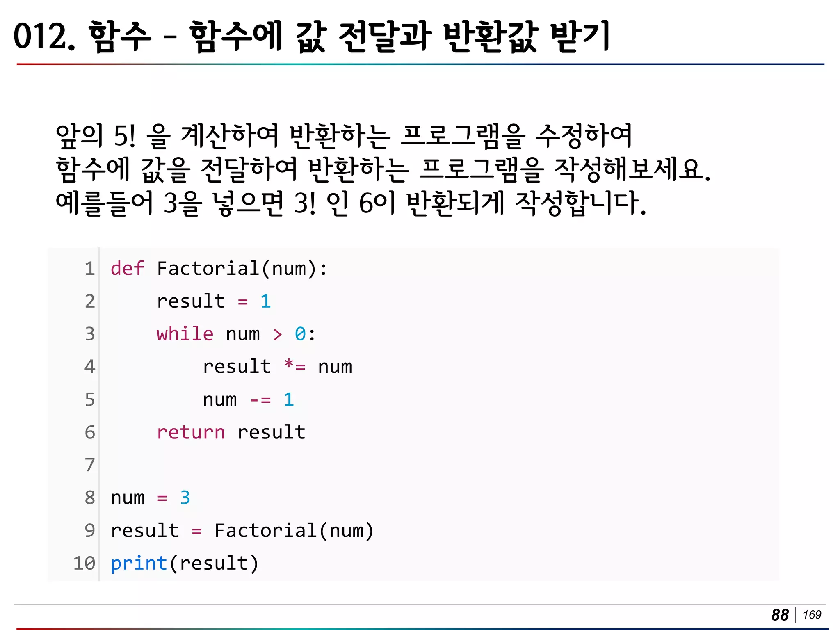The height and width of the screenshot is (630, 840).
Task: Click code line 'def Factorial(num):'
Action: point(219,269)
